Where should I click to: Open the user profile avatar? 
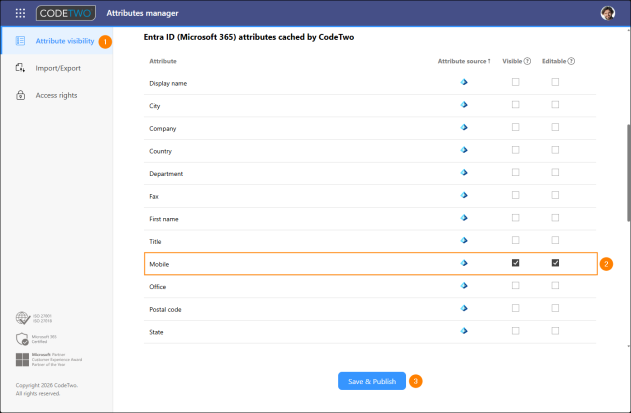tap(608, 13)
